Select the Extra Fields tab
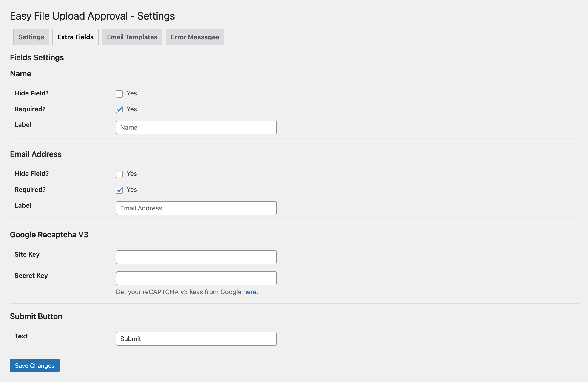The width and height of the screenshot is (588, 382). coord(75,37)
